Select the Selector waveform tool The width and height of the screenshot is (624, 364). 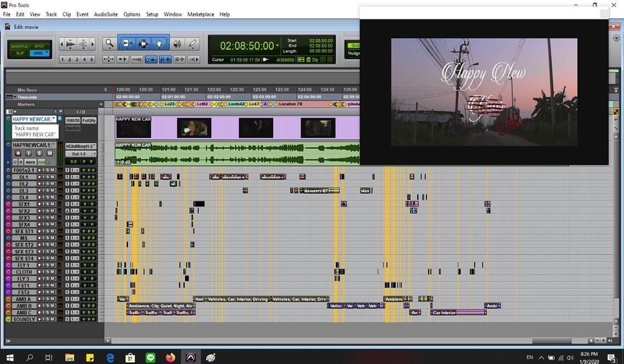143,44
